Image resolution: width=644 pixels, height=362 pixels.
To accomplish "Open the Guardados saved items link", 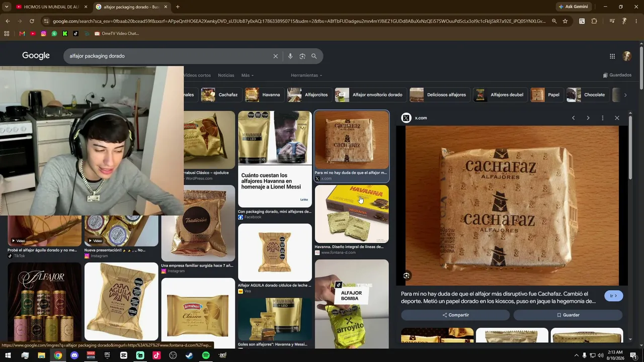I will pos(617,75).
